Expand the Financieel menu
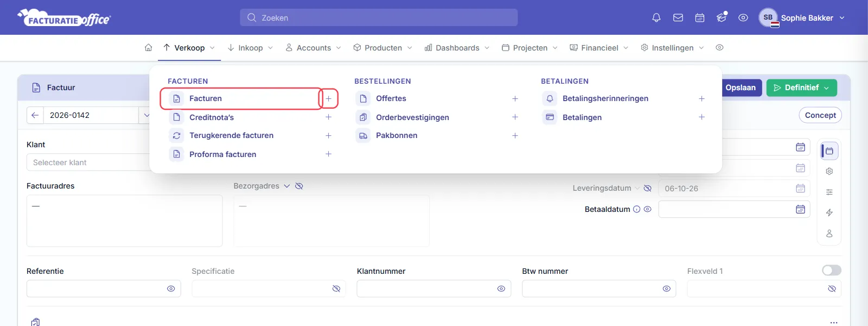Image resolution: width=868 pixels, height=326 pixels. 599,48
